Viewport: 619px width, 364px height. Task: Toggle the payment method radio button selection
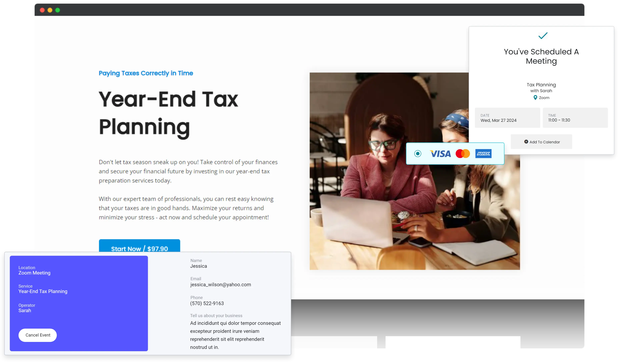coord(417,153)
